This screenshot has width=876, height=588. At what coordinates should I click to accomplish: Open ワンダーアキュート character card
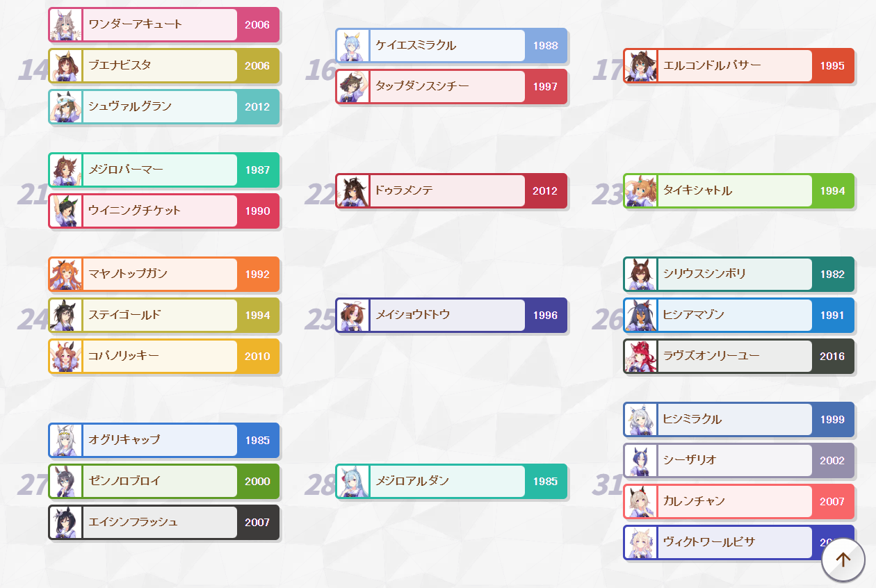(164, 24)
